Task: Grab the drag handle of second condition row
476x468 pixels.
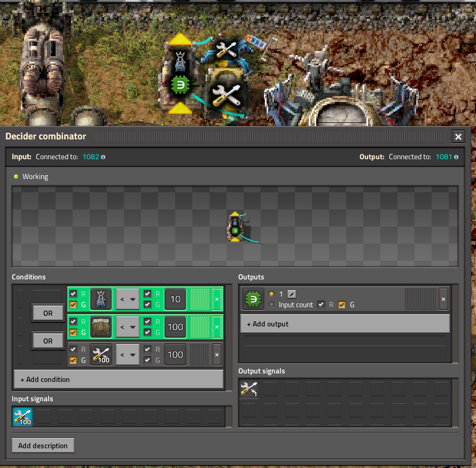Action: click(x=200, y=327)
